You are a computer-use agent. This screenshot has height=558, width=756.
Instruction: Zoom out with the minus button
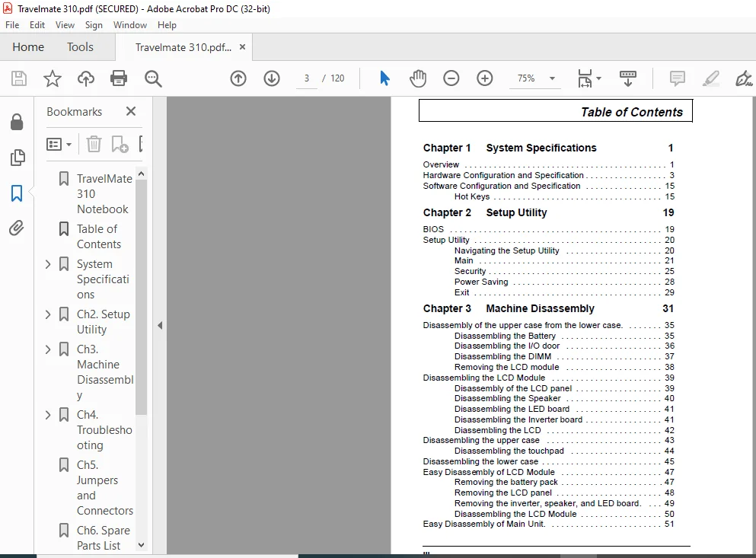tap(451, 78)
